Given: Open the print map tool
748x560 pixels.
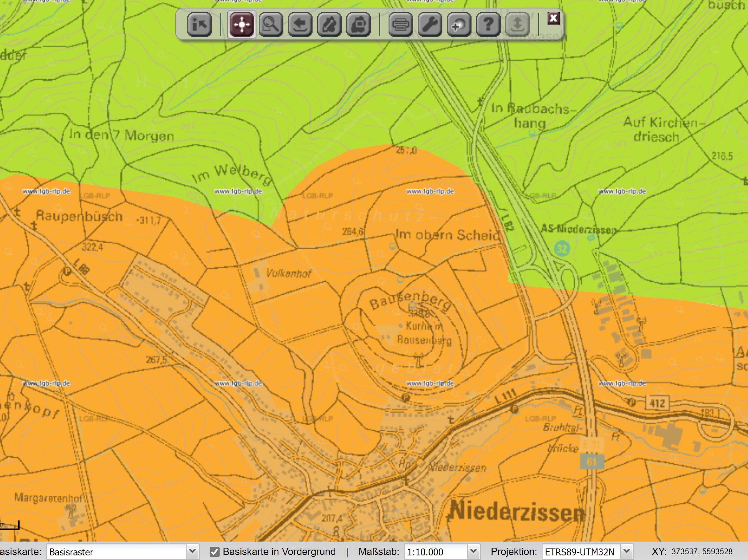Looking at the screenshot, I should (400, 25).
